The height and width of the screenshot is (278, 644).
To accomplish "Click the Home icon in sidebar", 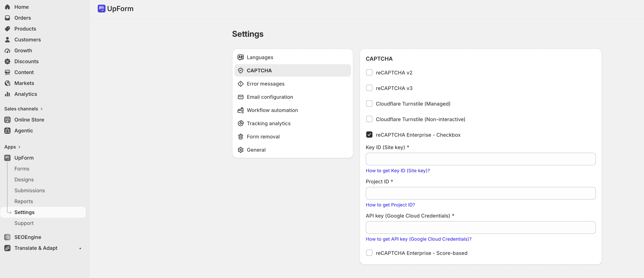I will 8,7.
